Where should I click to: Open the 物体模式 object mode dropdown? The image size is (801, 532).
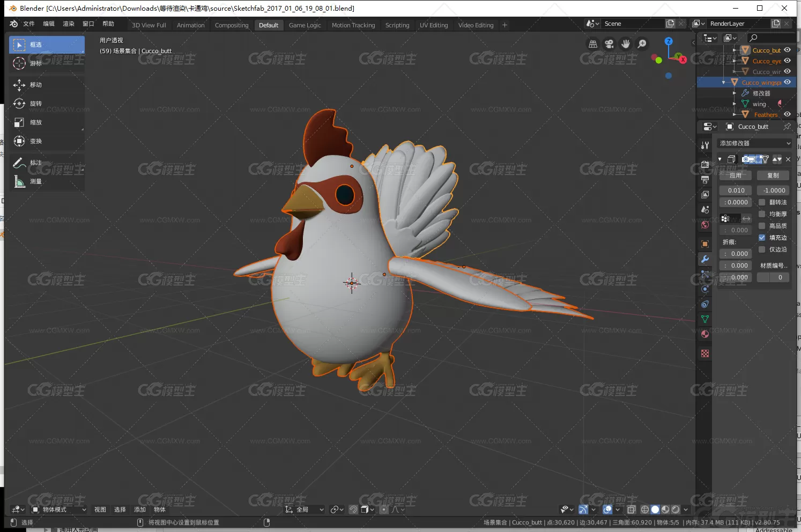[x=59, y=509]
